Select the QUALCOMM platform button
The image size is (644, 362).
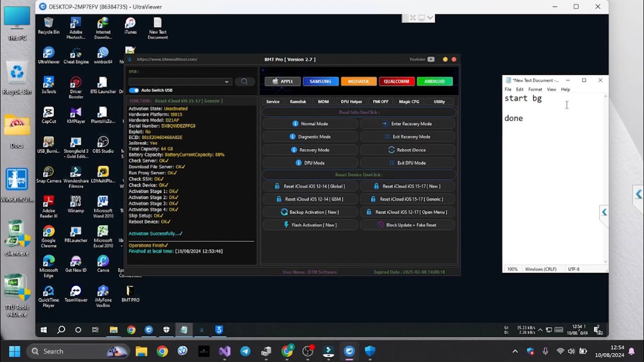[x=396, y=81]
